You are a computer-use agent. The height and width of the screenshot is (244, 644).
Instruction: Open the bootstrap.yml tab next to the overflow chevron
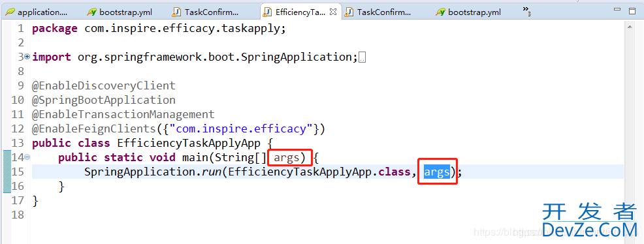point(468,12)
